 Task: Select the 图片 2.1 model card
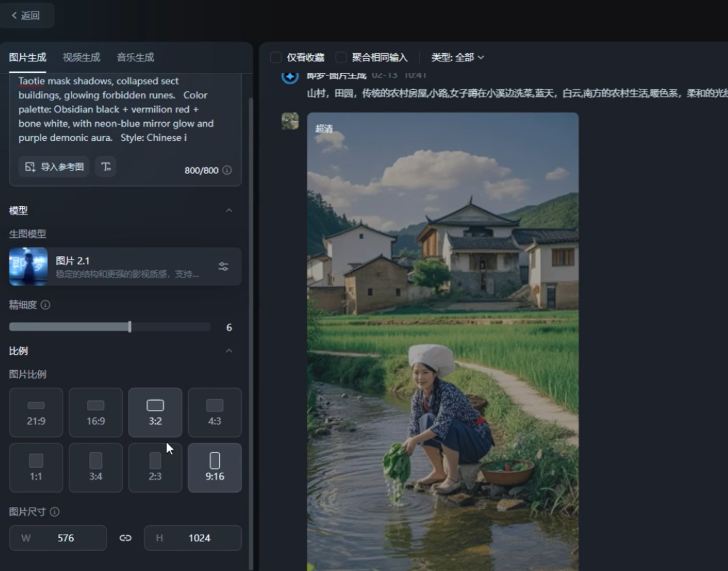coord(125,266)
